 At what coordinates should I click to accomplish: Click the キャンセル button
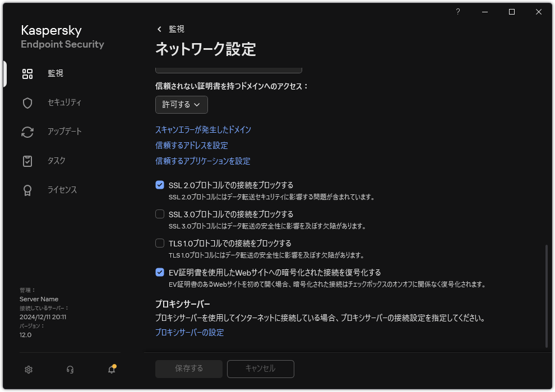click(x=260, y=368)
